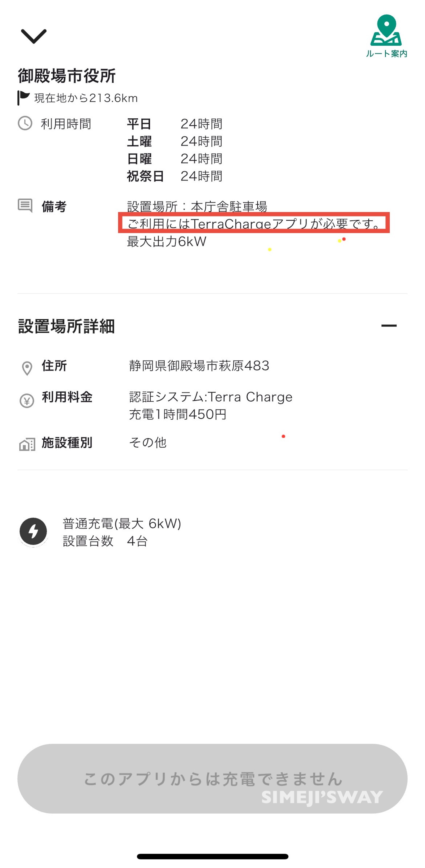This screenshot has width=425, height=868.
Task: Click the note icon beside 備考
Action: 25,205
